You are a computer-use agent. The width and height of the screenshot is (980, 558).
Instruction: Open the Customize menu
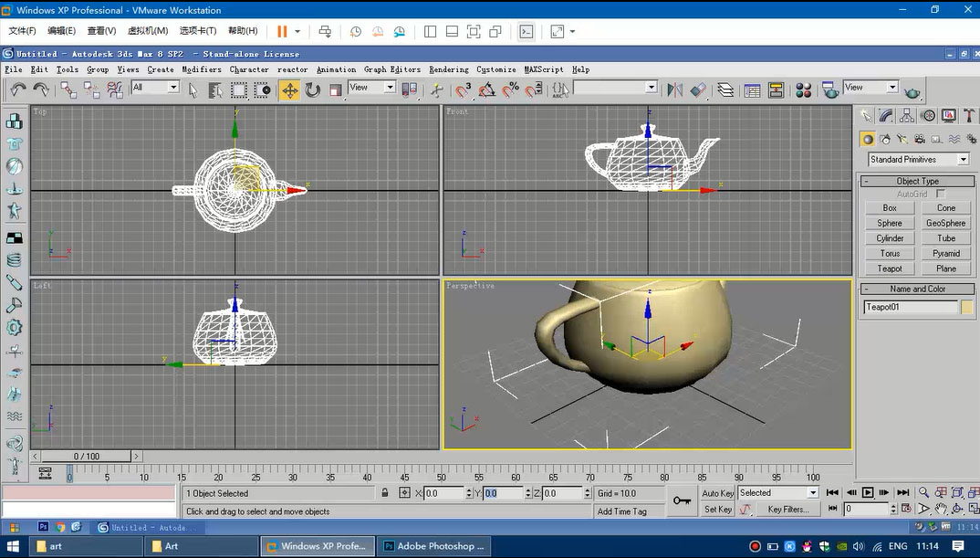496,69
